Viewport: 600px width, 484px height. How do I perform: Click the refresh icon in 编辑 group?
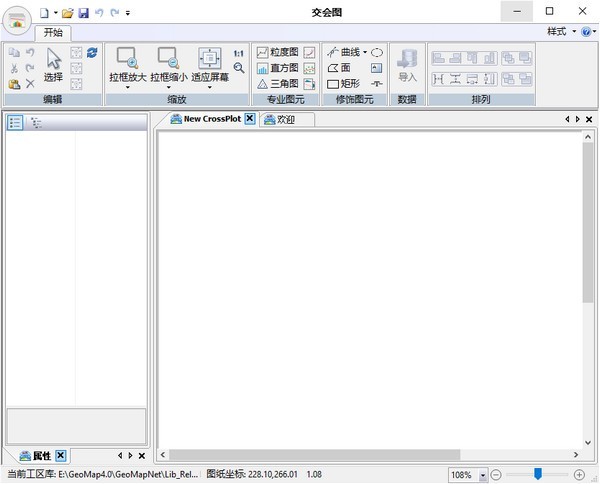[92, 52]
